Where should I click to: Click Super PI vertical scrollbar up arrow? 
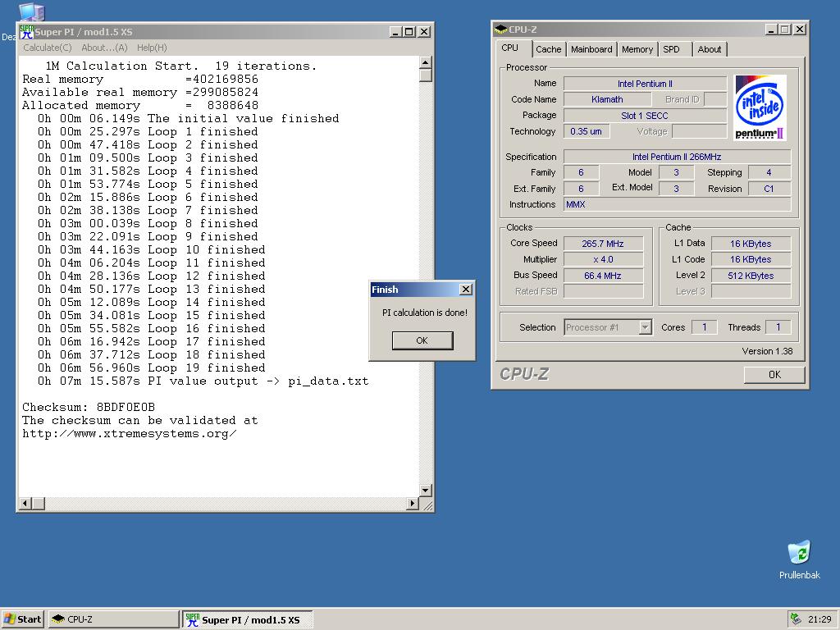coord(426,62)
